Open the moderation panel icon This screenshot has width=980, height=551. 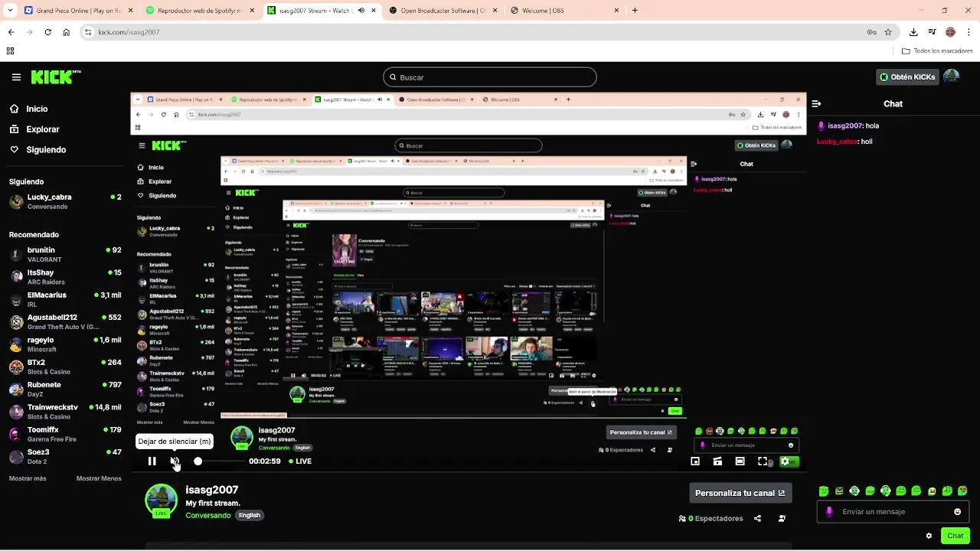(782, 519)
